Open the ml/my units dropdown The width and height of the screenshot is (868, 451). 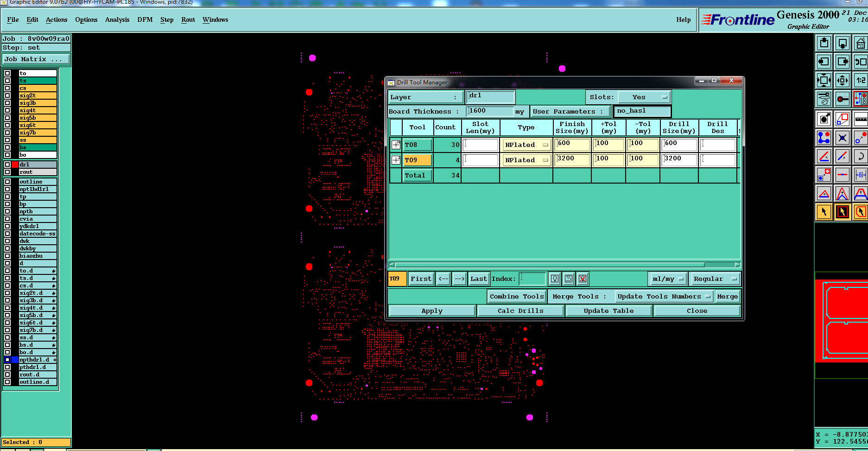click(667, 279)
